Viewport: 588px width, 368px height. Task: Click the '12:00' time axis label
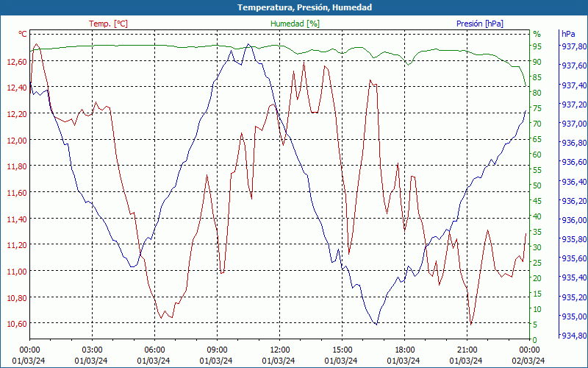(279, 349)
